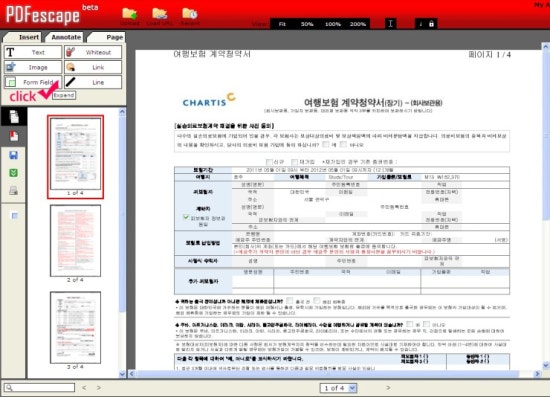
Task: Select the Link tool
Action: (93, 67)
